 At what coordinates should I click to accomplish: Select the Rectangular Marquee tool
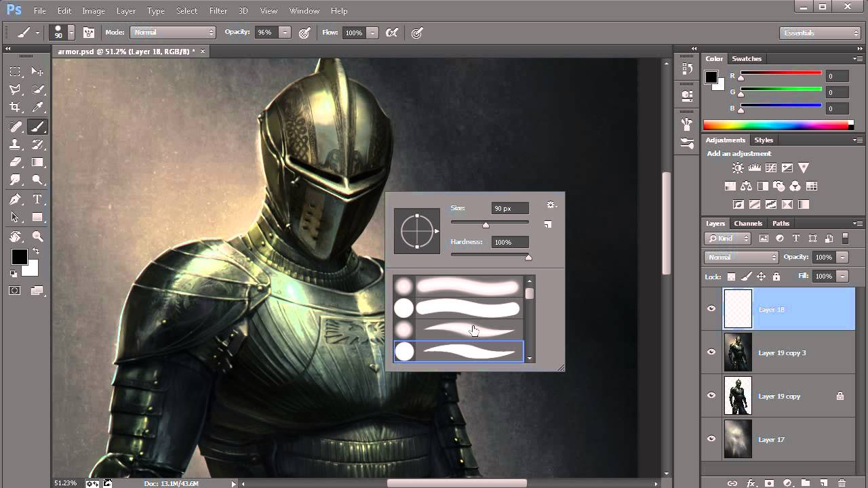coord(15,71)
